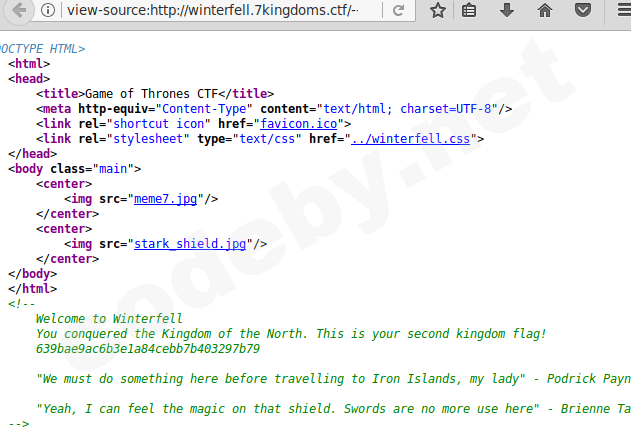Save to Pocket icon
Image resolution: width=631 pixels, height=429 pixels.
click(583, 10)
